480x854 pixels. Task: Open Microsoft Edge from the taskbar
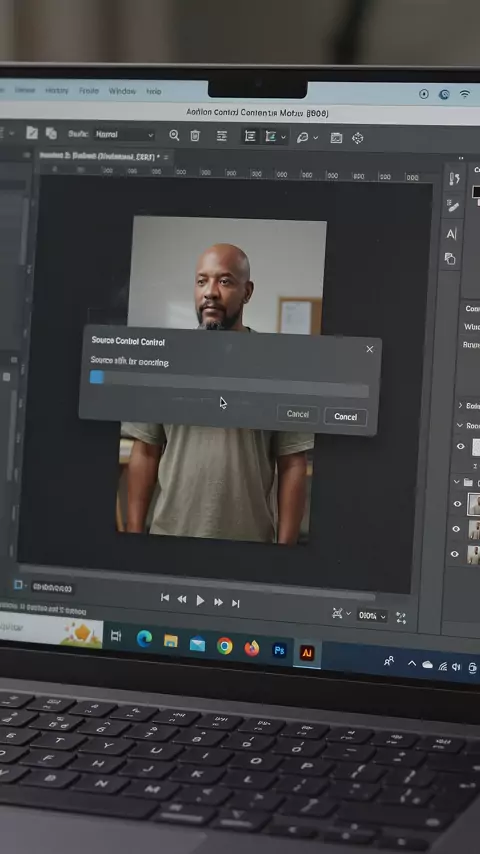(144, 638)
